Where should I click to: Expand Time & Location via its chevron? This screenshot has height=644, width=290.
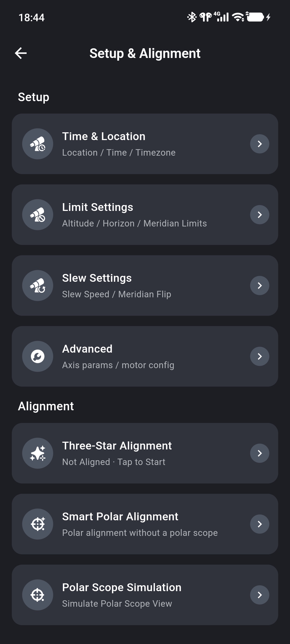click(x=260, y=144)
